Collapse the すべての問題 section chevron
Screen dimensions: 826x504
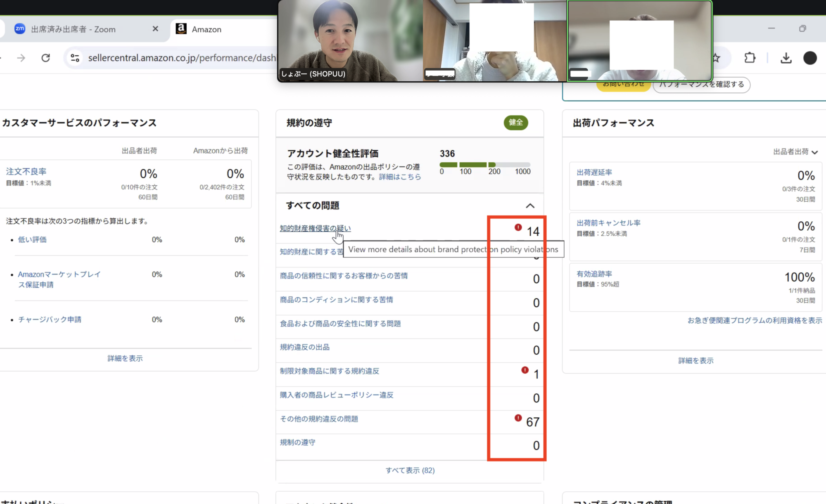pos(530,206)
